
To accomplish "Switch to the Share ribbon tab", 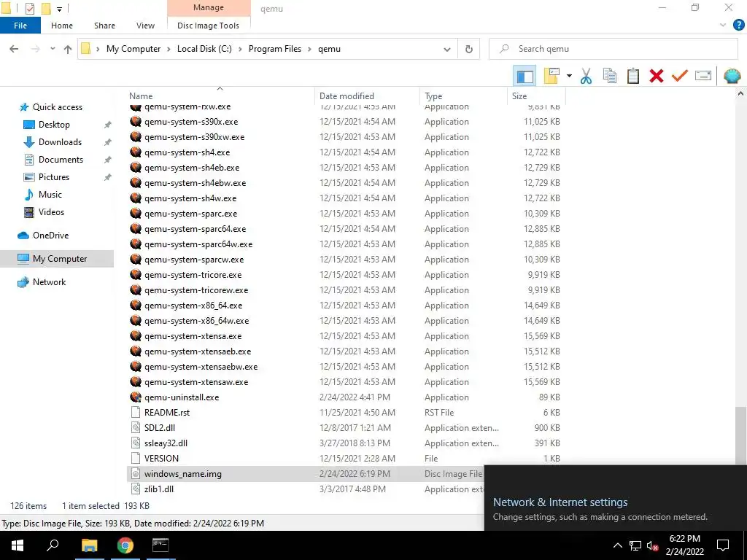I will [104, 26].
